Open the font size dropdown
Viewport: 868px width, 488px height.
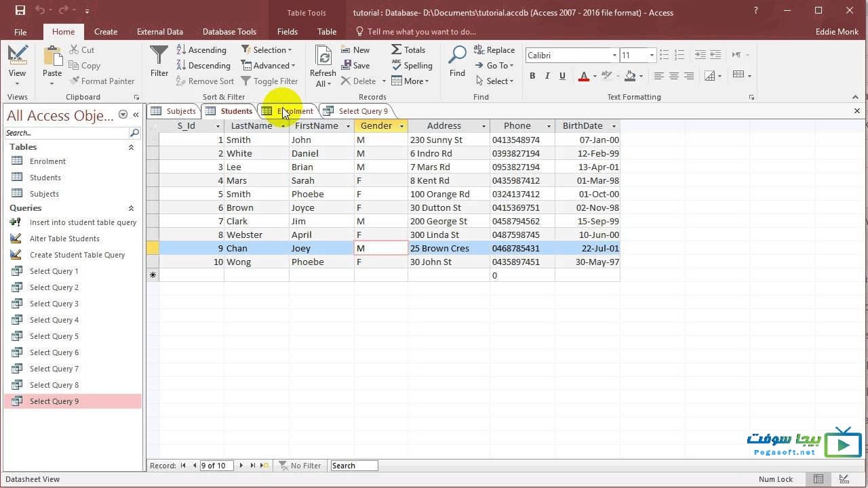coord(652,56)
